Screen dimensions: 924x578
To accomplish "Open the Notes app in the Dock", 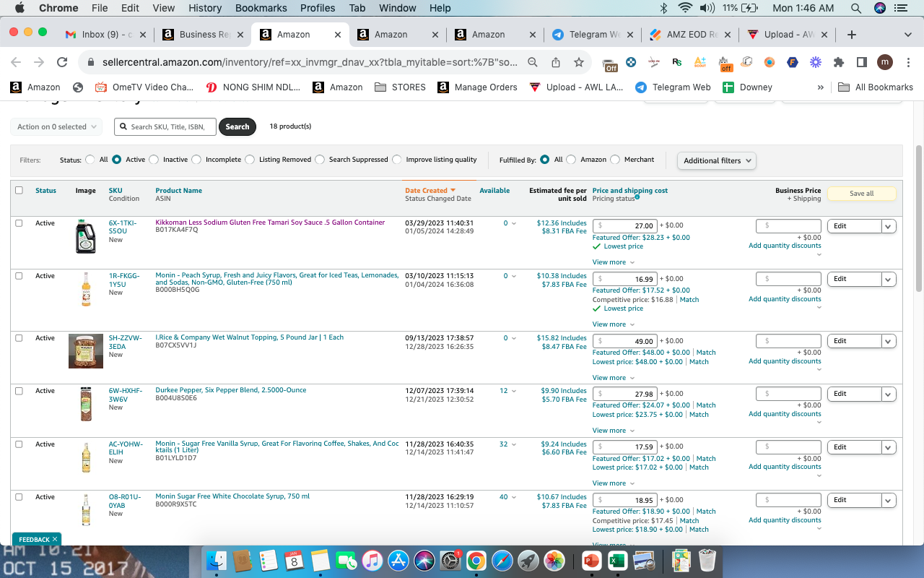I will [x=321, y=560].
